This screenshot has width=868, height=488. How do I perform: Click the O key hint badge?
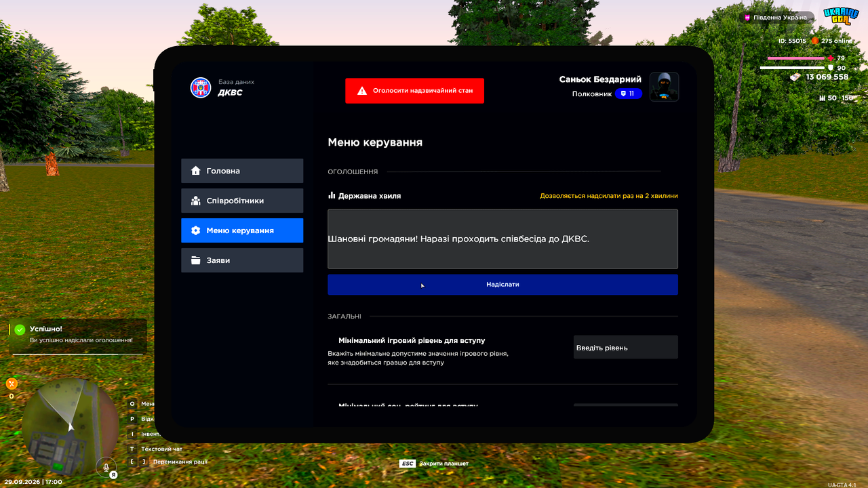click(x=132, y=404)
